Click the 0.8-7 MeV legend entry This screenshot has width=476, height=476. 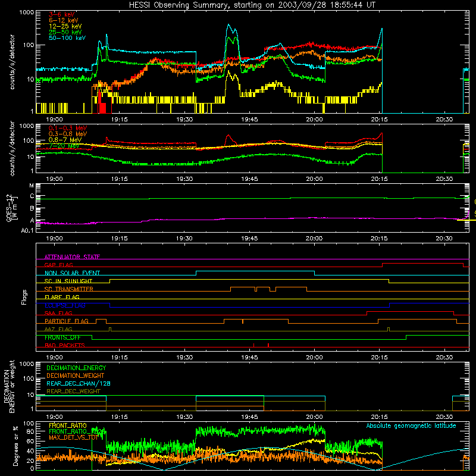(x=65, y=140)
